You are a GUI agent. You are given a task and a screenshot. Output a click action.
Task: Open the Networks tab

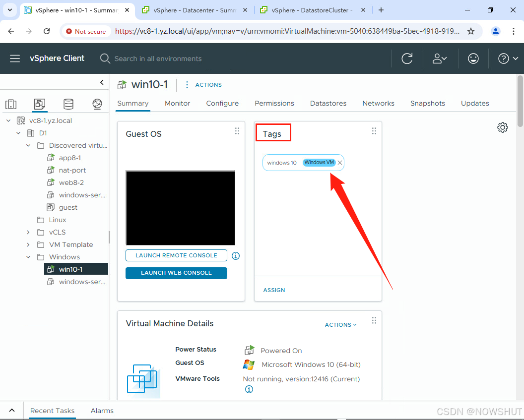tap(378, 104)
